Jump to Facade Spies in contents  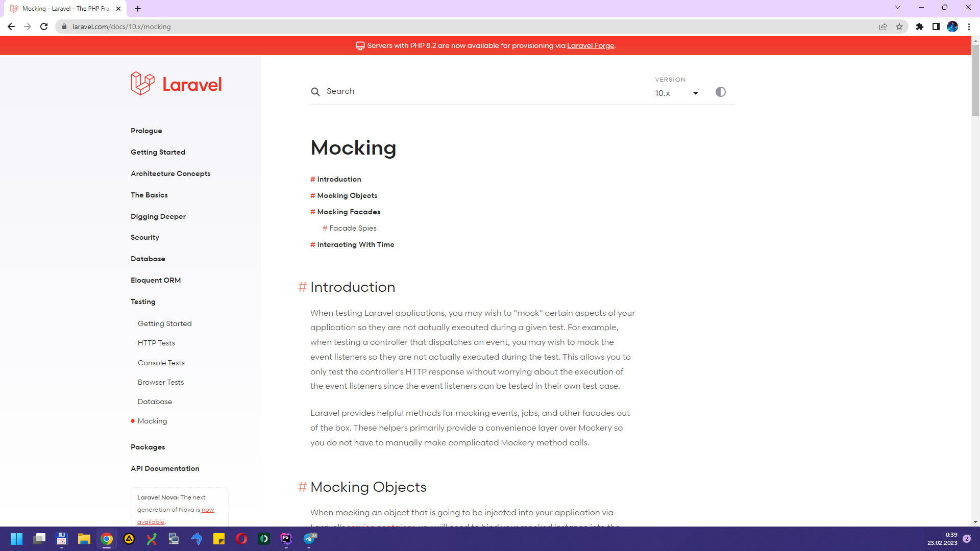click(x=353, y=228)
